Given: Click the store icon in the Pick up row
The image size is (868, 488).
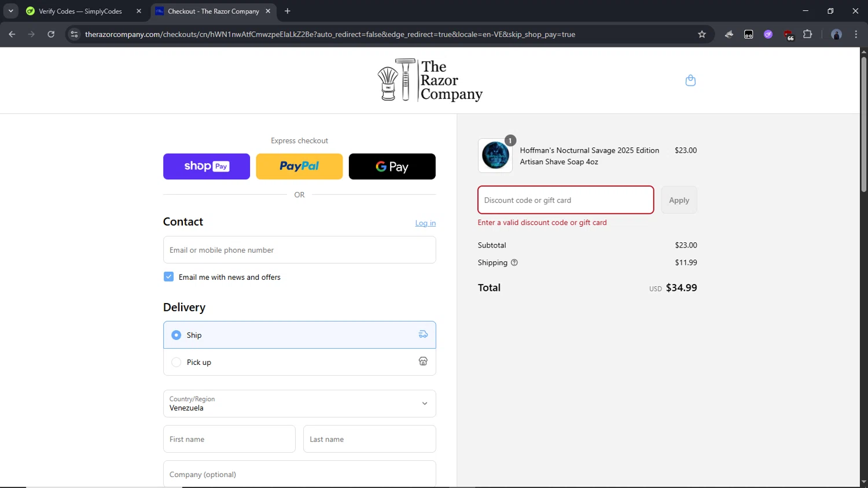Looking at the screenshot, I should (x=423, y=361).
